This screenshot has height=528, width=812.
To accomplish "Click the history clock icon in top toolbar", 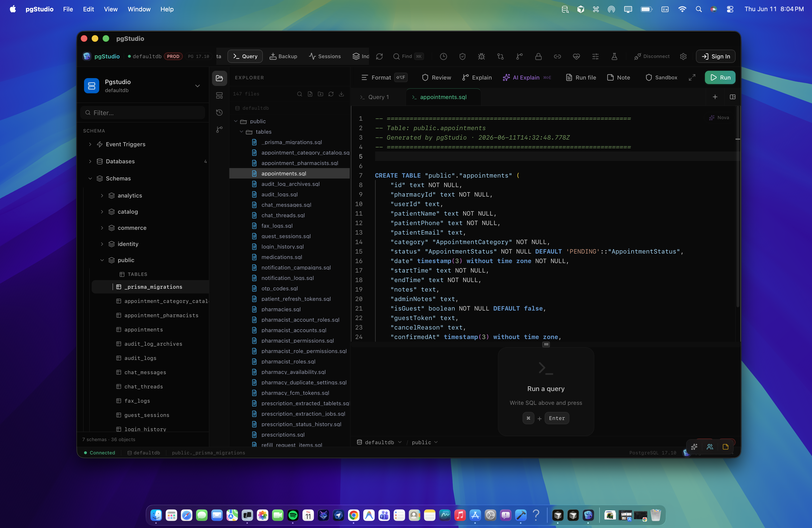I will click(x=443, y=56).
